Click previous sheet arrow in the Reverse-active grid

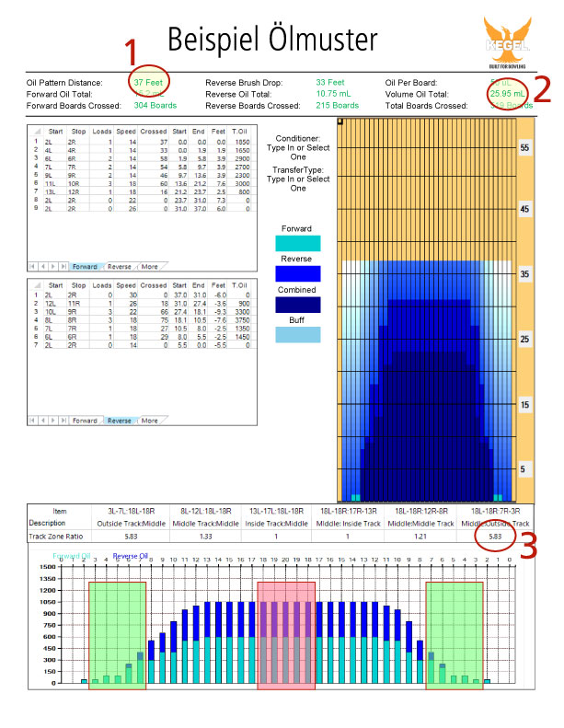(x=42, y=421)
